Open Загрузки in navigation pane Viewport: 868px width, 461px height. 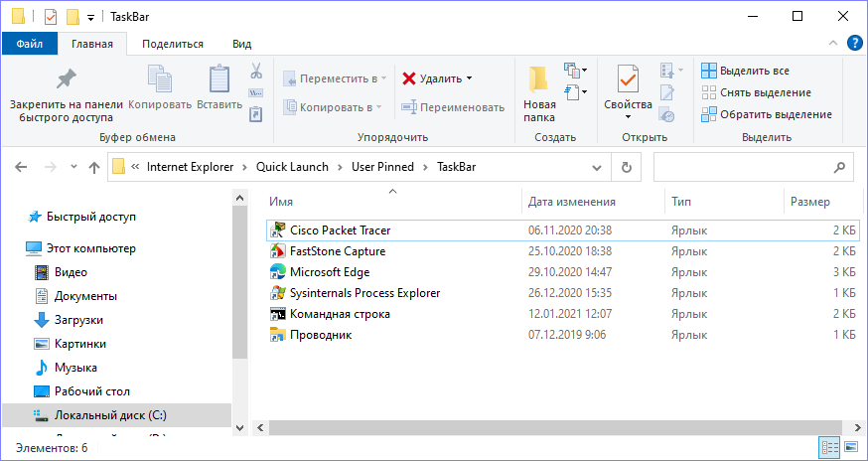pyautogui.click(x=78, y=320)
